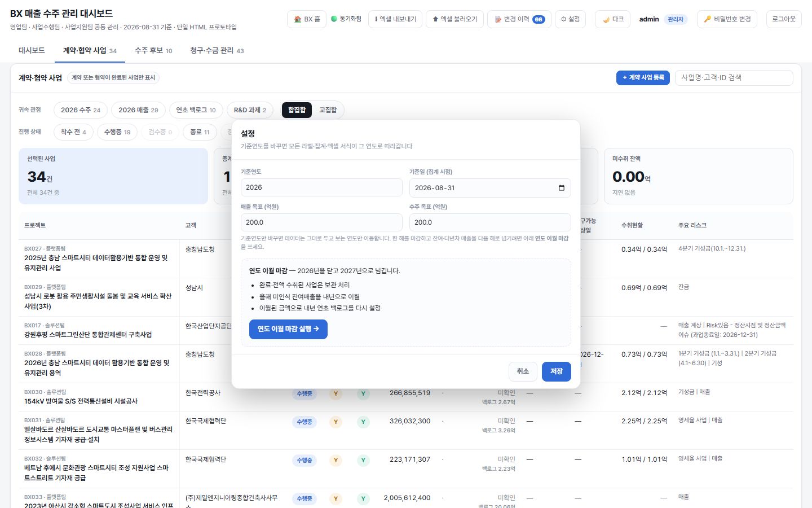Viewport: 812px width, 508px height.
Task: Go to BX 홈 home icon button
Action: pyautogui.click(x=307, y=19)
